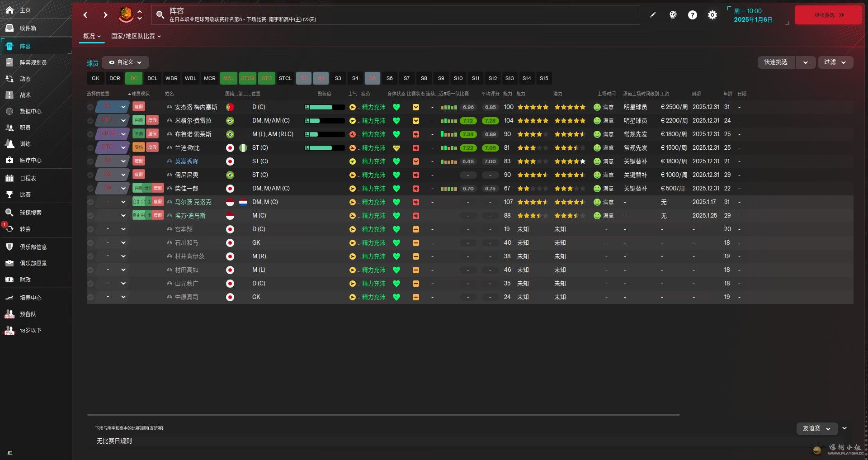Screen dimensions: 868x460
Task: Go back with the left arrow
Action: (85, 15)
